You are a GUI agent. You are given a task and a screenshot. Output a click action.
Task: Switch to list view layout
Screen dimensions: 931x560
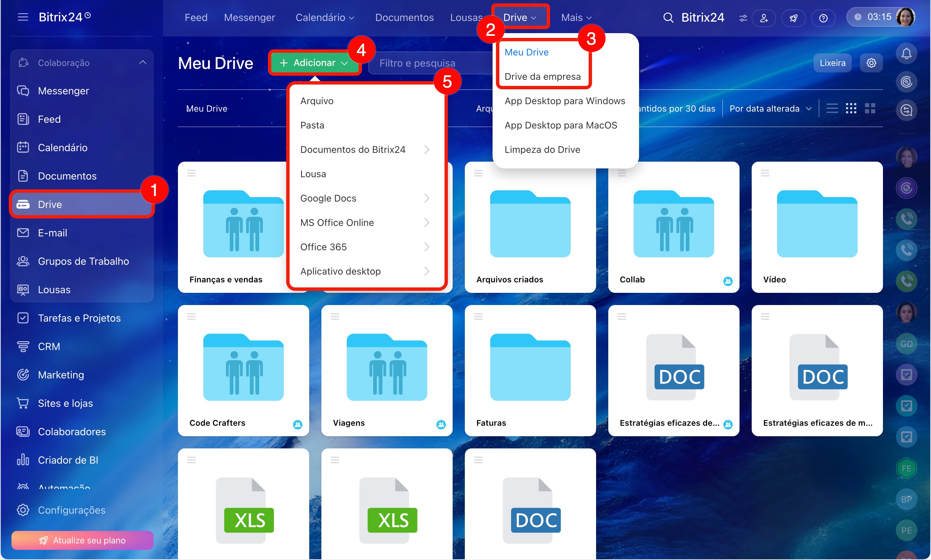[x=832, y=108]
